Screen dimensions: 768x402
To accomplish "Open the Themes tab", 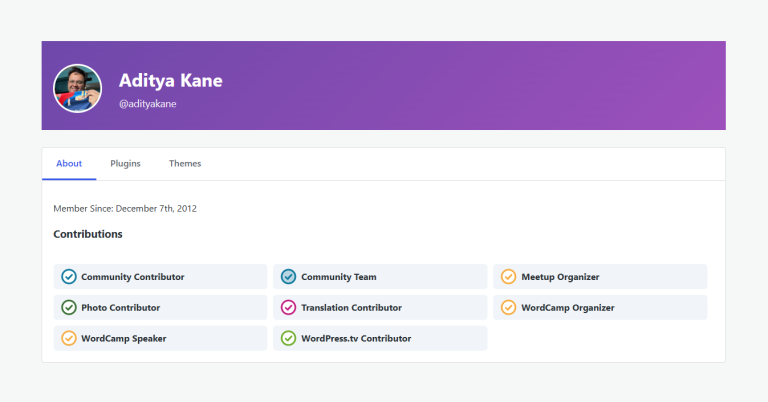I will click(185, 164).
